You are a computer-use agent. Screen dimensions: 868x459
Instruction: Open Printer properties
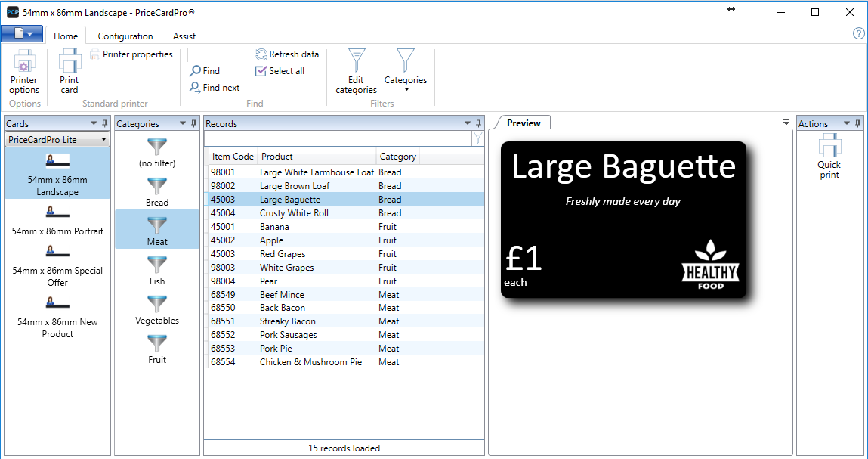(x=131, y=54)
